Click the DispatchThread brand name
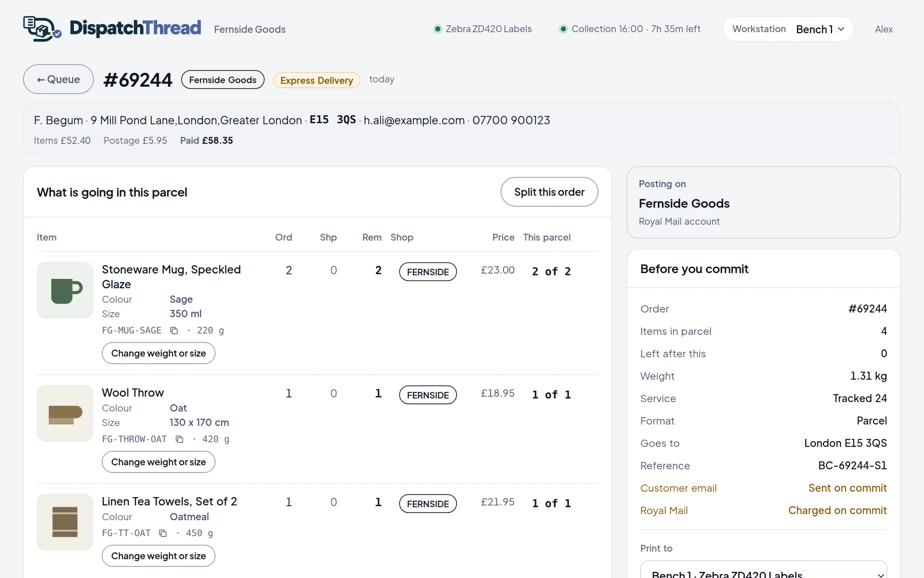This screenshot has height=578, width=924. (x=135, y=28)
